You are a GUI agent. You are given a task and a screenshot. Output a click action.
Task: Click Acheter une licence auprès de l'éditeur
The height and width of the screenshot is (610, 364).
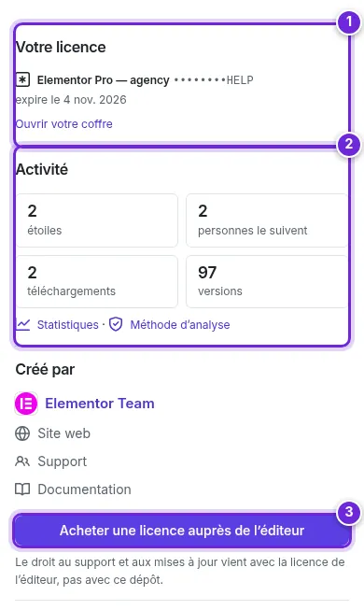182,531
